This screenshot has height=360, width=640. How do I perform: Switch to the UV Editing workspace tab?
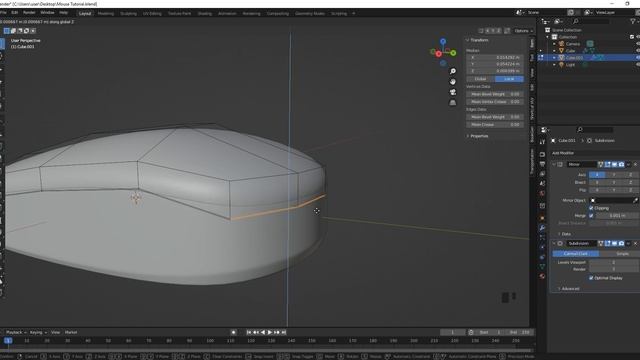(x=152, y=13)
